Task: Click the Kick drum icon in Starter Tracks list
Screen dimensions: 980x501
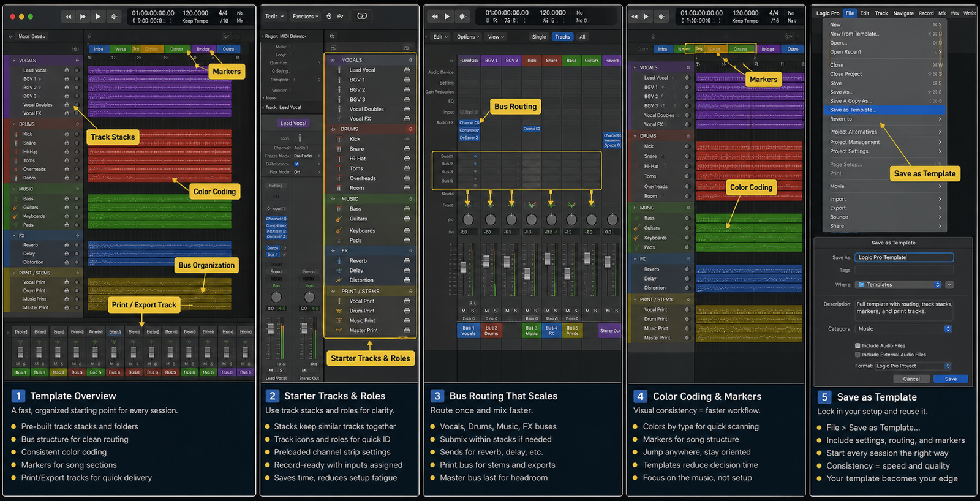Action: click(x=339, y=139)
